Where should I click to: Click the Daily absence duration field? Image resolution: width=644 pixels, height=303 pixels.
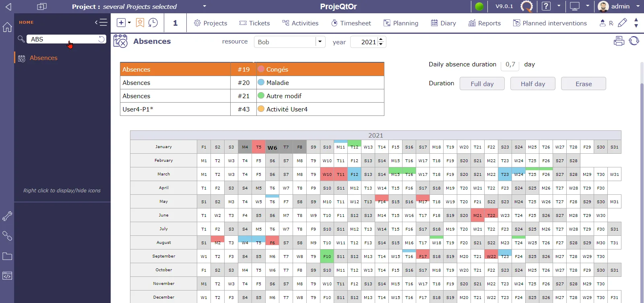(x=510, y=64)
